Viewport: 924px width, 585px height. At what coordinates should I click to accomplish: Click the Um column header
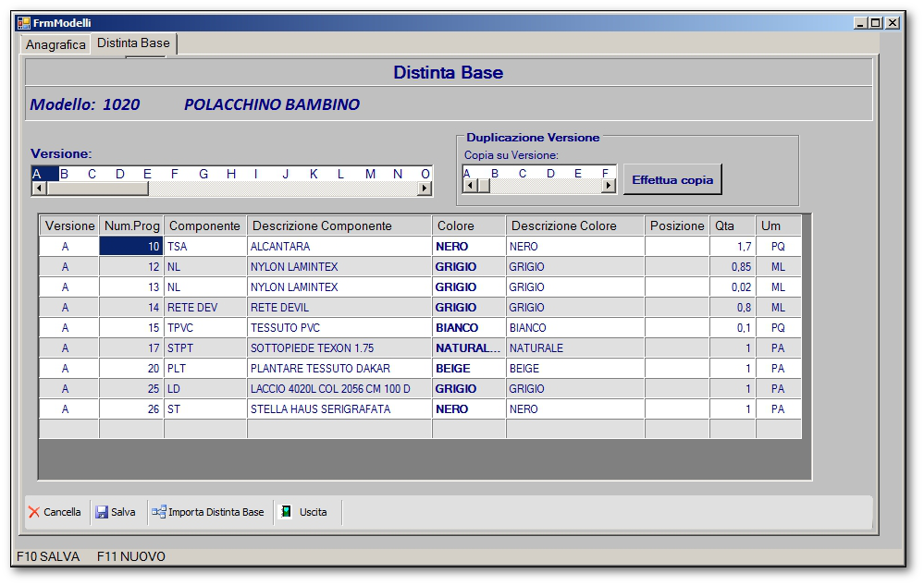(779, 226)
